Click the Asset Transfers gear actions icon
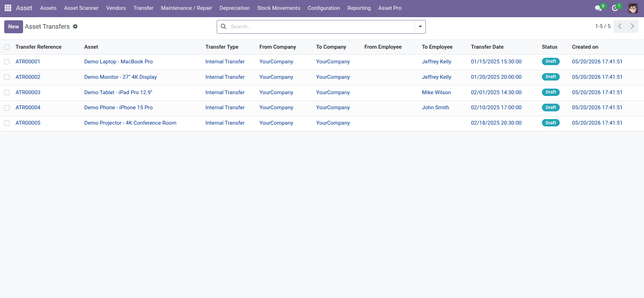This screenshot has width=644, height=298. click(75, 27)
